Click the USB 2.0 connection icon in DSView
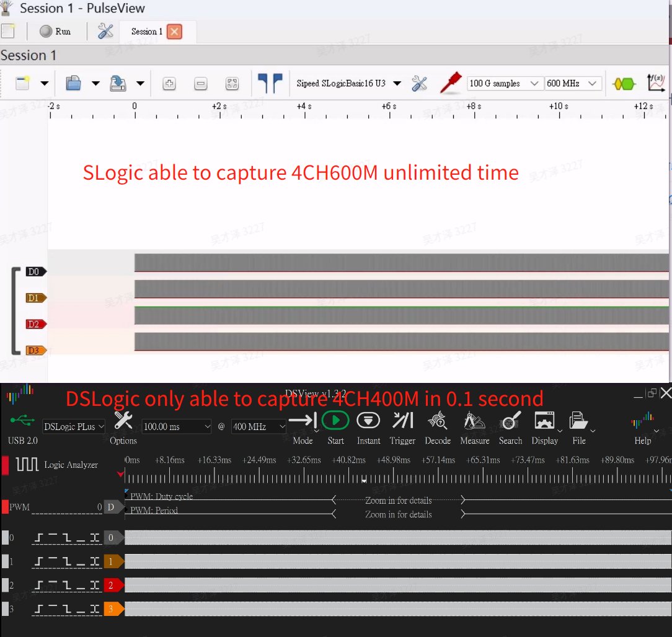This screenshot has height=637, width=672. [22, 420]
